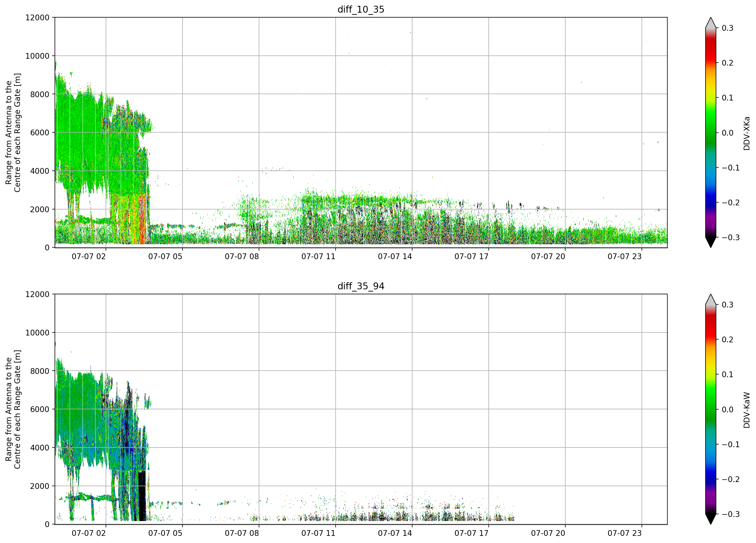Click 4000 tick on diff_10_35 y-axis
Image resolution: width=756 pixels, height=543 pixels.
[40, 171]
